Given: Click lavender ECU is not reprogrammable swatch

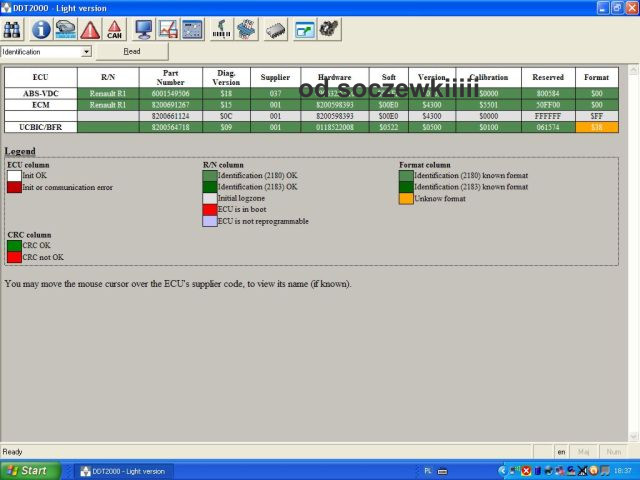Looking at the screenshot, I should click(x=210, y=221).
